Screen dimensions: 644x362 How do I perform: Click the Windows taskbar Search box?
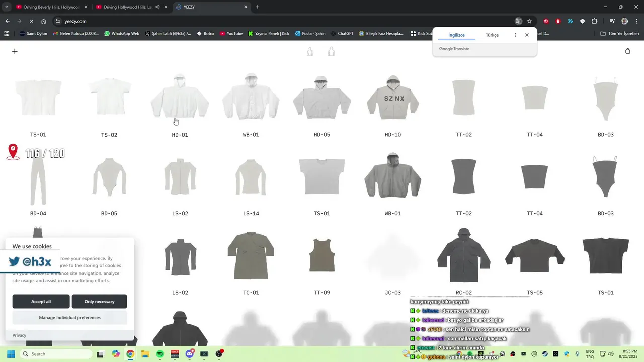(x=57, y=354)
